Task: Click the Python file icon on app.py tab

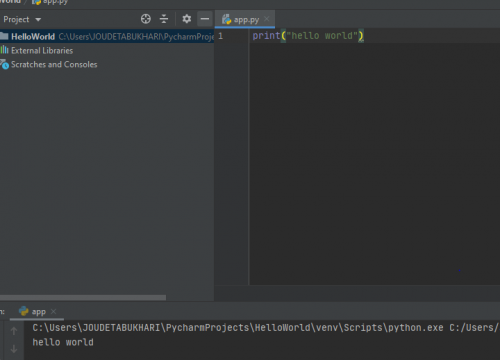Action: (227, 19)
